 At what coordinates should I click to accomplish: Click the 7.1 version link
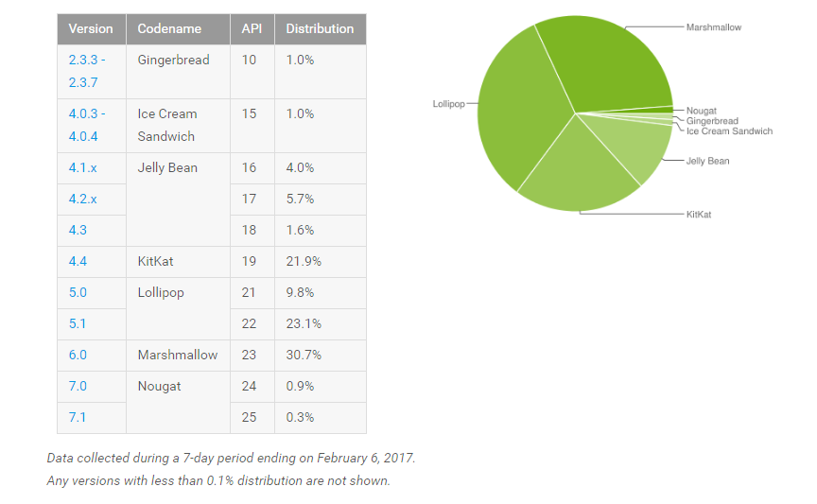click(x=77, y=417)
